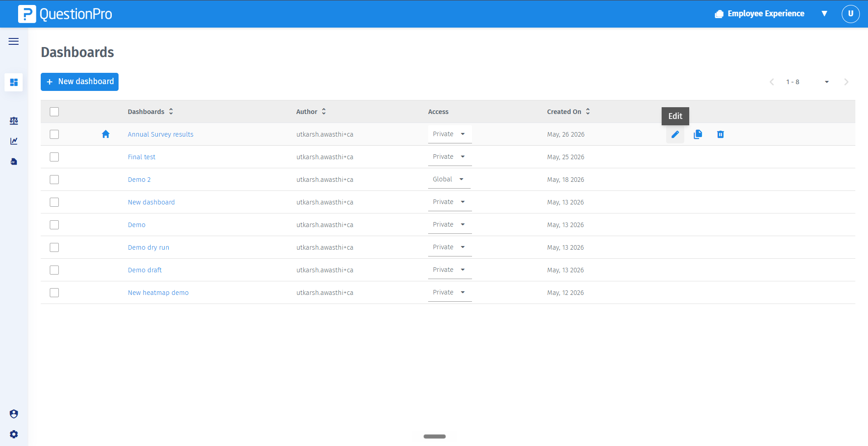The image size is (868, 446).
Task: Open the Demo dry run dashboard link
Action: (148, 247)
